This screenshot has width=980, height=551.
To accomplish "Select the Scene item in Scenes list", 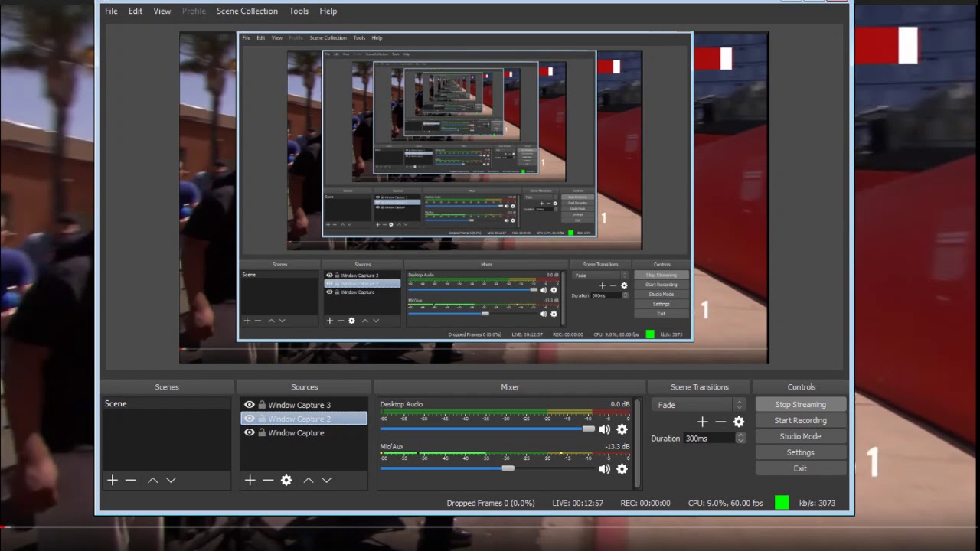I will [x=166, y=404].
